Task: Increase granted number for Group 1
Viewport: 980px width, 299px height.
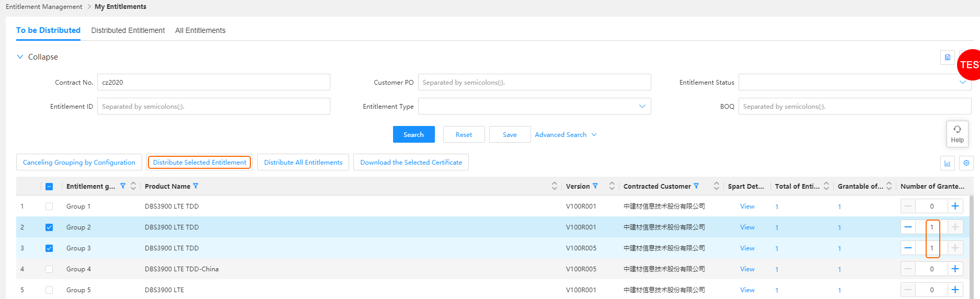Action: (x=955, y=206)
